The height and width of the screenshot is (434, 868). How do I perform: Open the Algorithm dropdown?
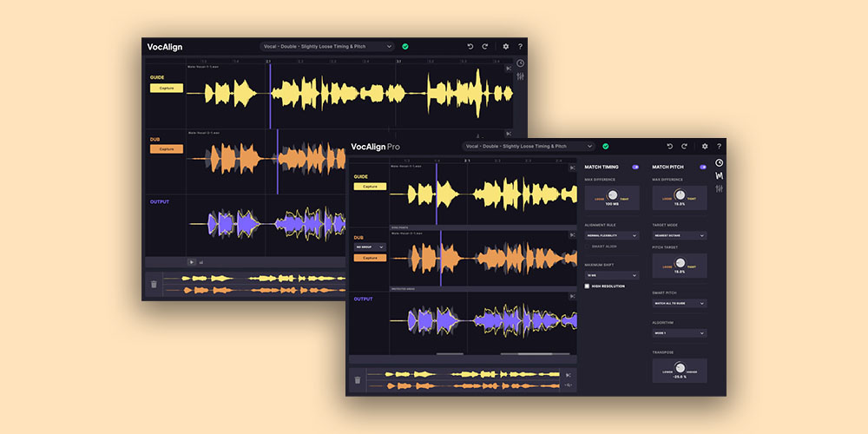coord(680,333)
